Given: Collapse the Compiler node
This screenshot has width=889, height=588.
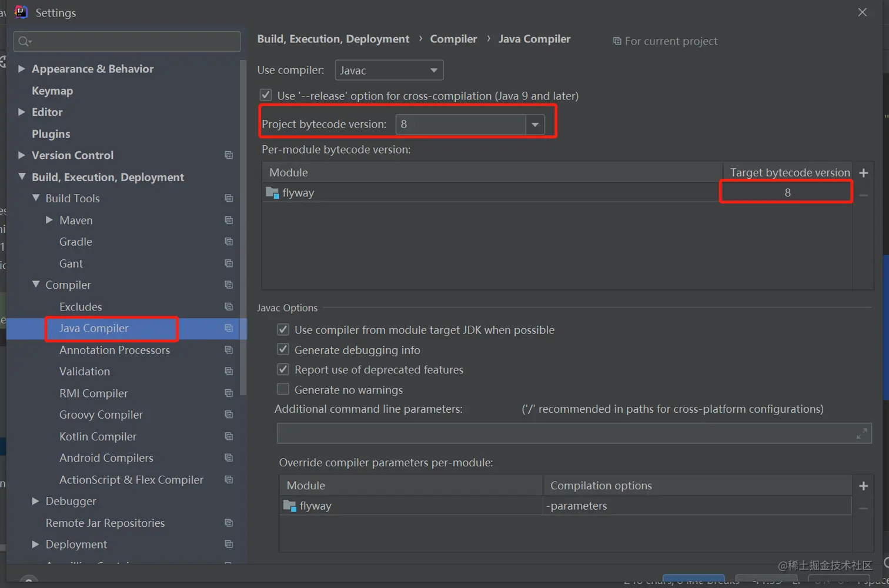Looking at the screenshot, I should point(36,285).
